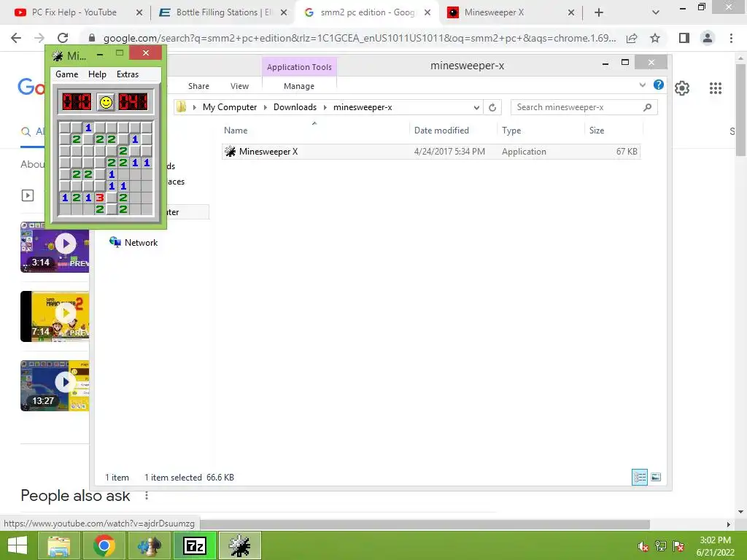This screenshot has width=747, height=560.
Task: Go forward in Chrome
Action: click(x=39, y=38)
